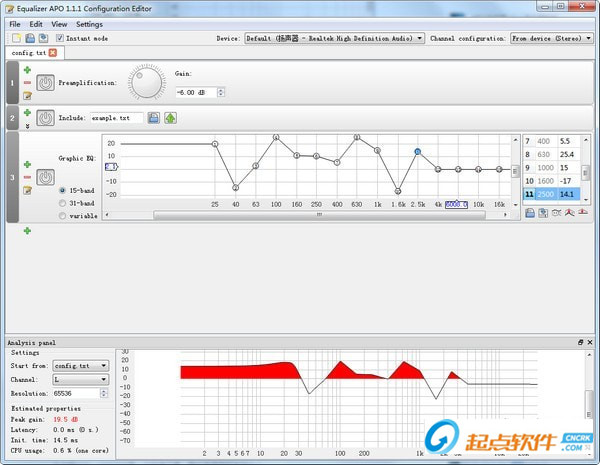600x465 pixels.
Task: Click the Open file toolbar icon
Action: (30, 38)
